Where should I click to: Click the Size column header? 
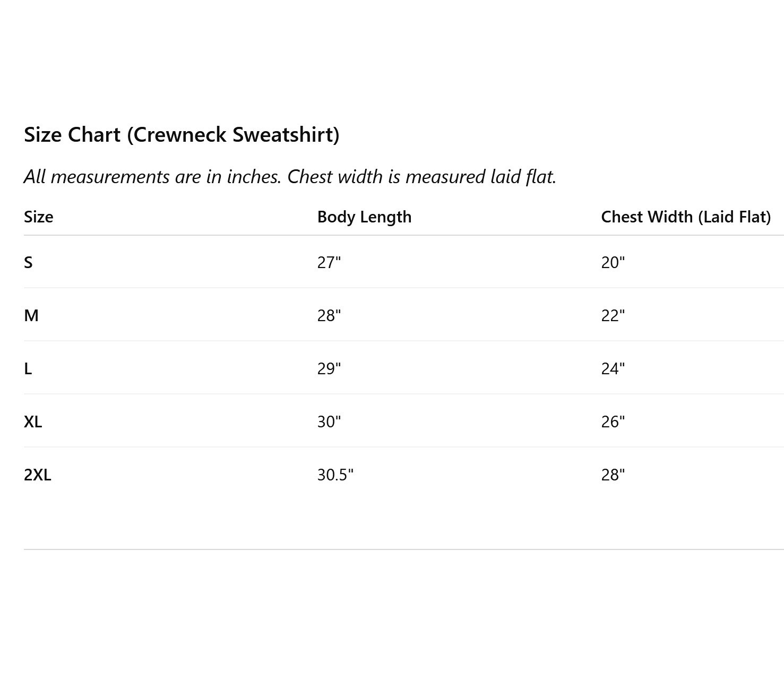point(39,217)
